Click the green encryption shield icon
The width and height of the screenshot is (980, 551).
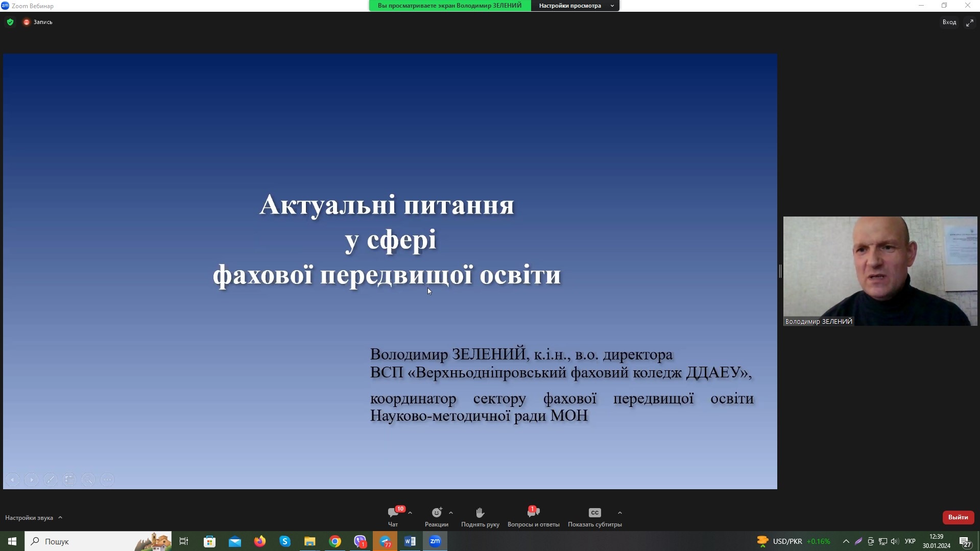click(x=10, y=22)
